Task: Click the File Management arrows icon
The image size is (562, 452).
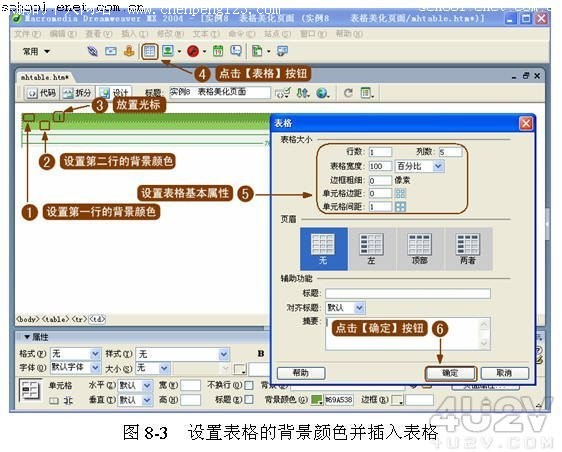Action: [303, 93]
